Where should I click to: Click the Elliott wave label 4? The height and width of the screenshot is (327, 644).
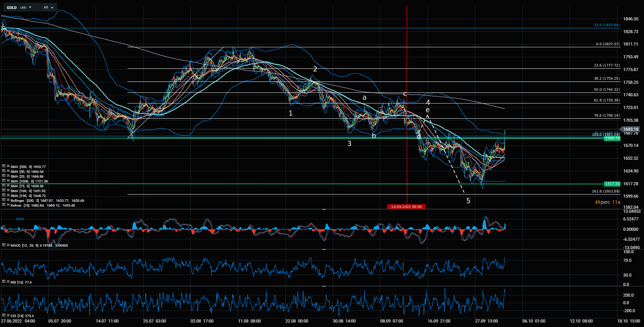pos(428,102)
